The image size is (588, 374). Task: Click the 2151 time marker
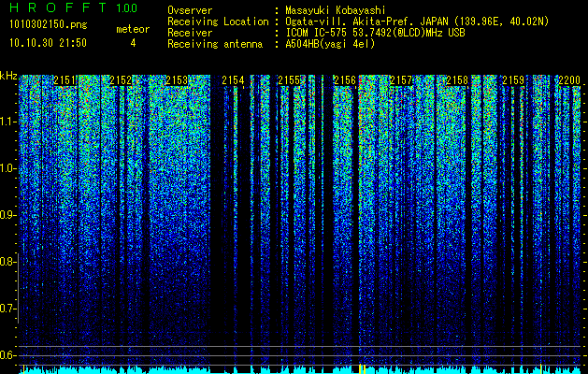point(65,80)
